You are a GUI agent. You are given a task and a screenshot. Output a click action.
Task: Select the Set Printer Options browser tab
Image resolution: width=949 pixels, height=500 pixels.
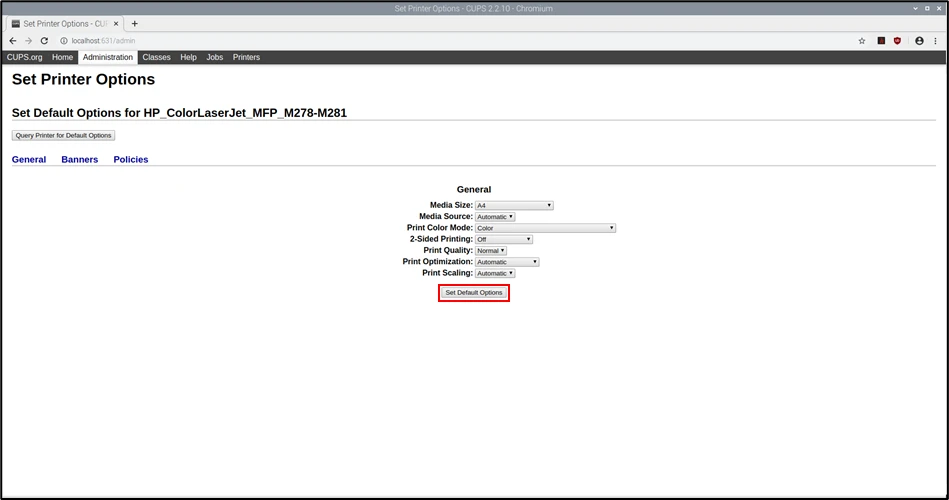65,24
